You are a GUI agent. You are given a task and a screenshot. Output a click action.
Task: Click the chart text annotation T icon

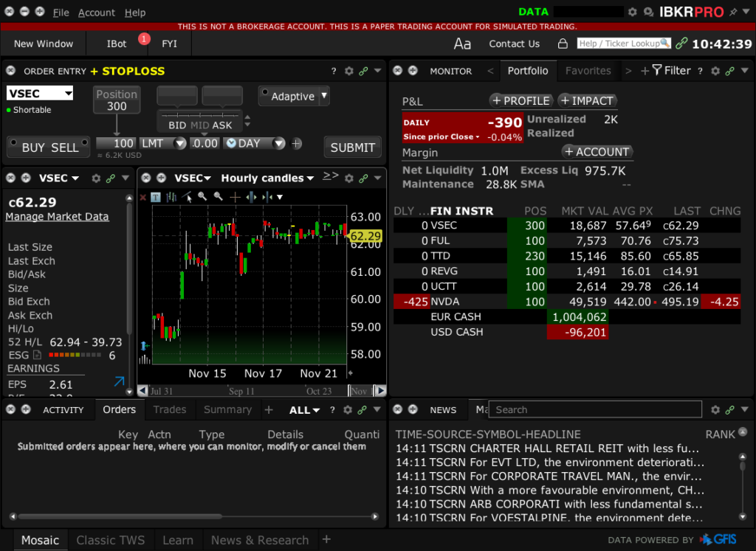[156, 197]
